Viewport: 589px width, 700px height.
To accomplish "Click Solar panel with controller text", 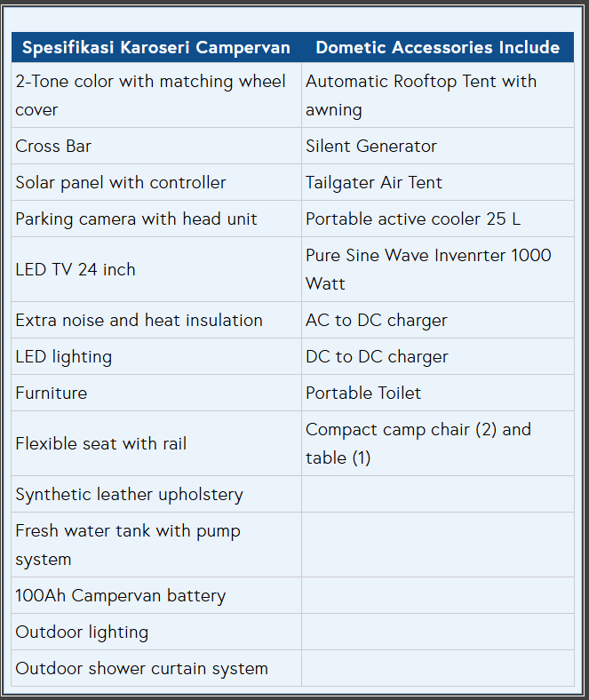I will tap(121, 183).
